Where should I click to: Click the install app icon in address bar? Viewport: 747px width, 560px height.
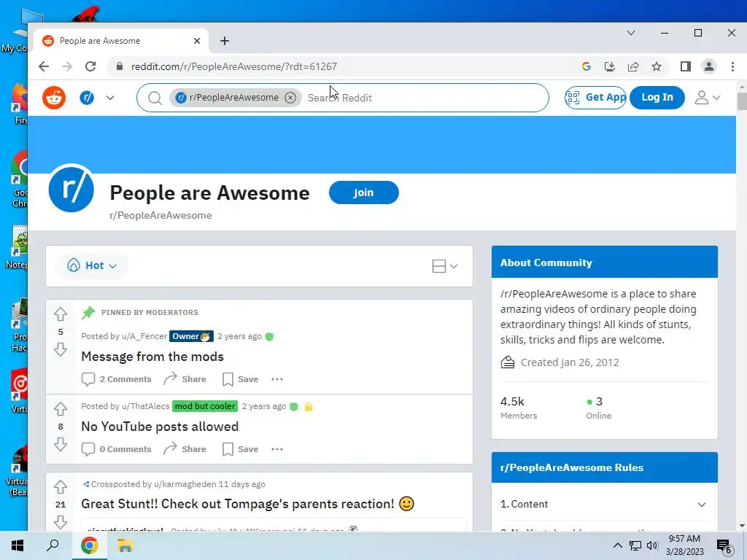[610, 66]
